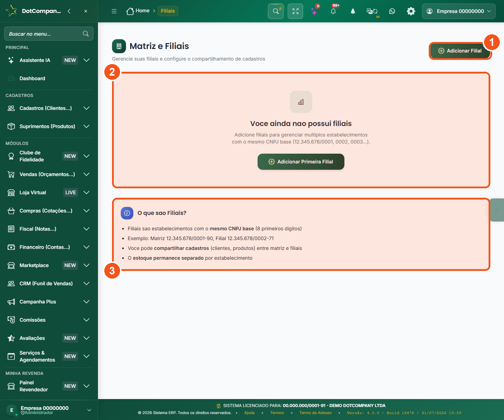Expand the Serviços & Agendamentos chevron
Screen dimensions: 504x420
coord(86,356)
